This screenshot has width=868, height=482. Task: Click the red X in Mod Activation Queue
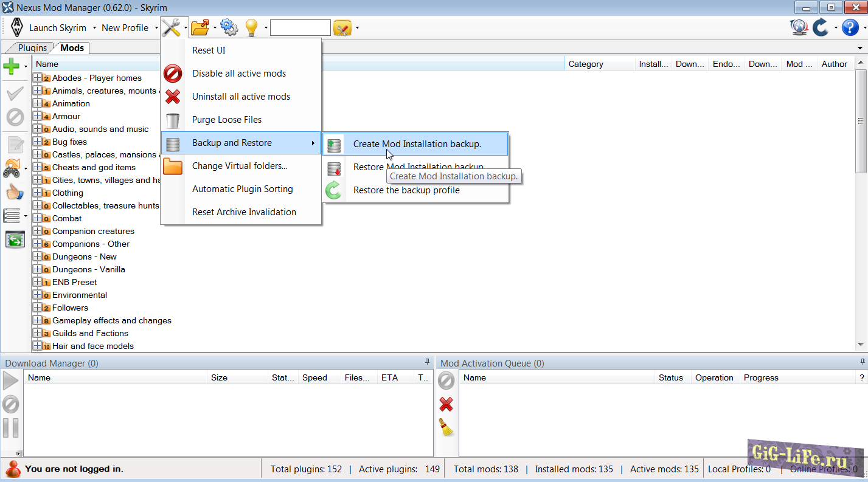446,404
